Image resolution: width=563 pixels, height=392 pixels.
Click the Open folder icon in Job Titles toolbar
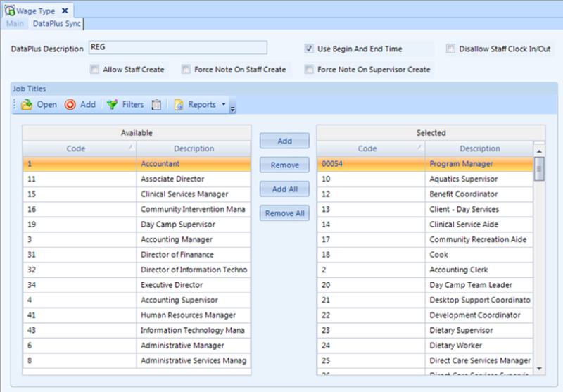point(27,105)
